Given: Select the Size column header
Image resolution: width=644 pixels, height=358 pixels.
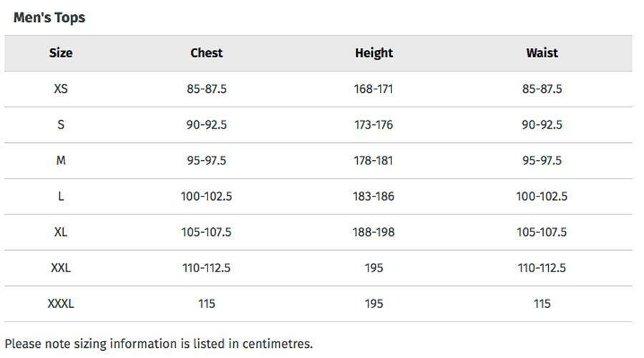Looking at the screenshot, I should [61, 53].
